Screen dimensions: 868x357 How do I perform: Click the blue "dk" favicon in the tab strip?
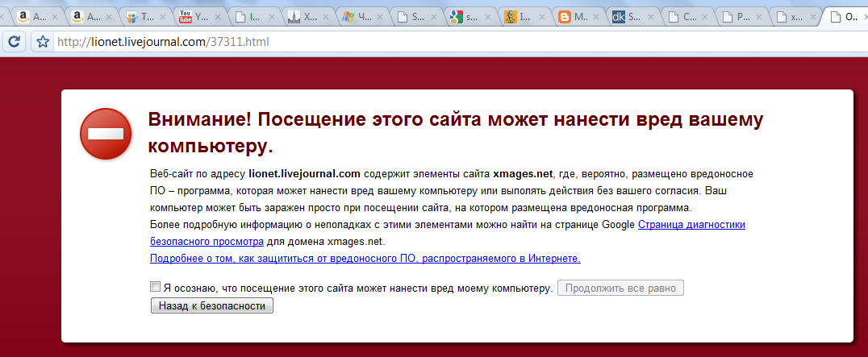pos(619,17)
